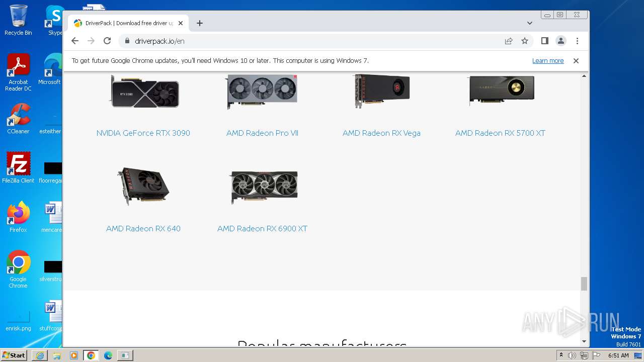Reload the DriverPack page
The height and width of the screenshot is (362, 644).
point(107,41)
